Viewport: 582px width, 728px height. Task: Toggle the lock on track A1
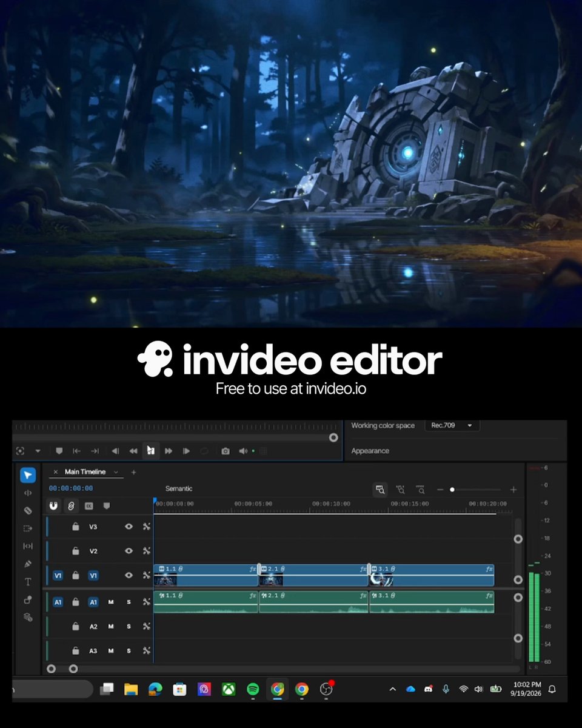coord(75,602)
